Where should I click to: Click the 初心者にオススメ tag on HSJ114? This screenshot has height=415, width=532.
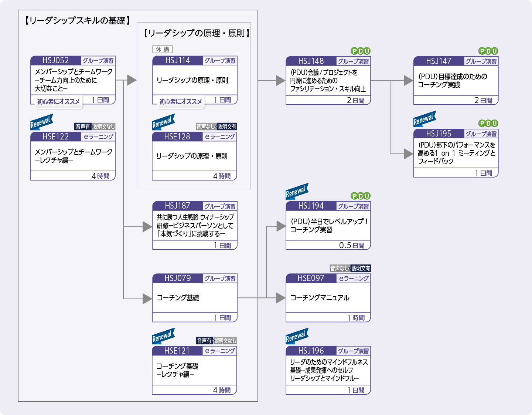tap(181, 101)
